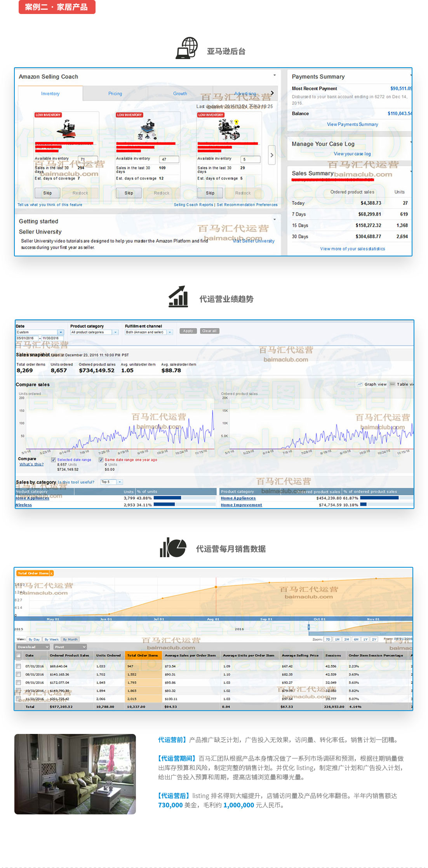The image size is (428, 868).
Task: Open the View Payments Summary link
Action: (x=352, y=124)
